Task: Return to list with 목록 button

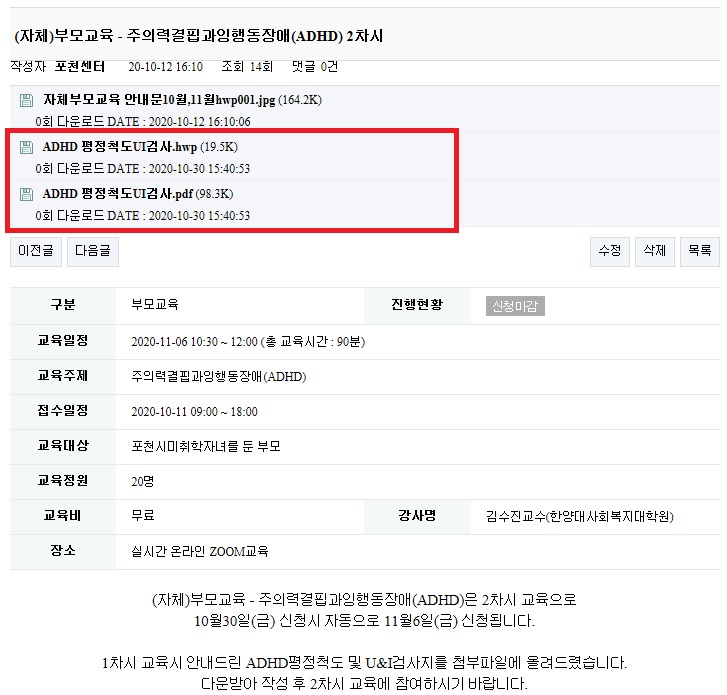Action: [700, 252]
